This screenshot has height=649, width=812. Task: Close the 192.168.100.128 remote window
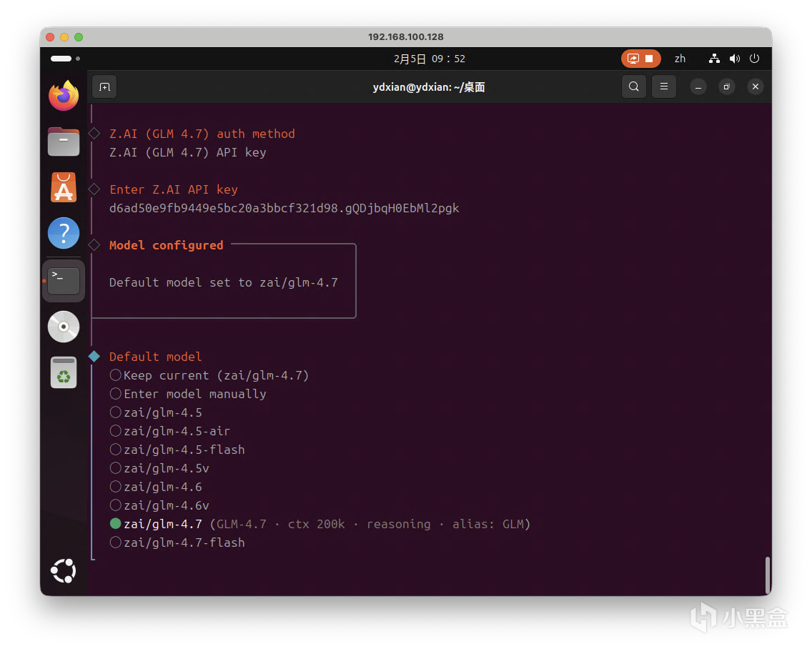50,36
